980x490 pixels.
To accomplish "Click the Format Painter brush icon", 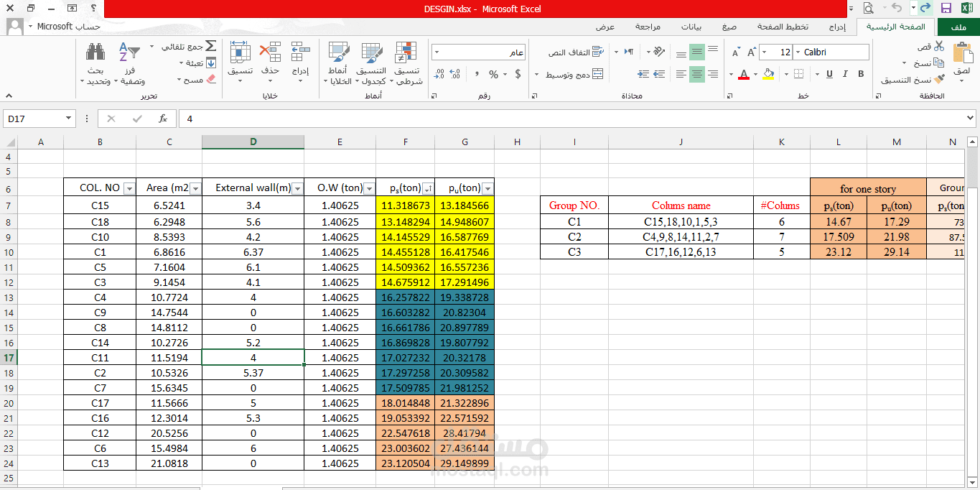I will [939, 79].
